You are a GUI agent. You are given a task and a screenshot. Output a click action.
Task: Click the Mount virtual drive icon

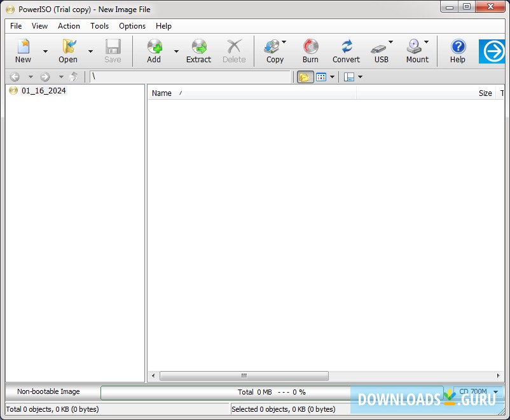(414, 46)
